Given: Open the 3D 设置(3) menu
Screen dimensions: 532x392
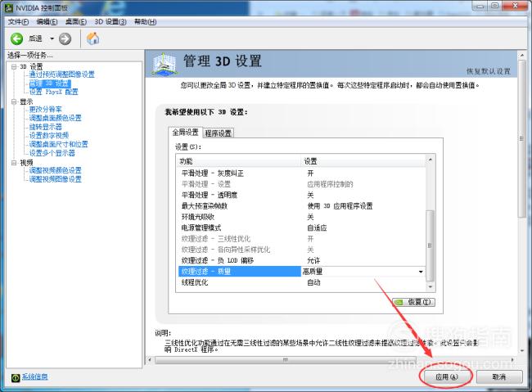Looking at the screenshot, I should coord(110,22).
